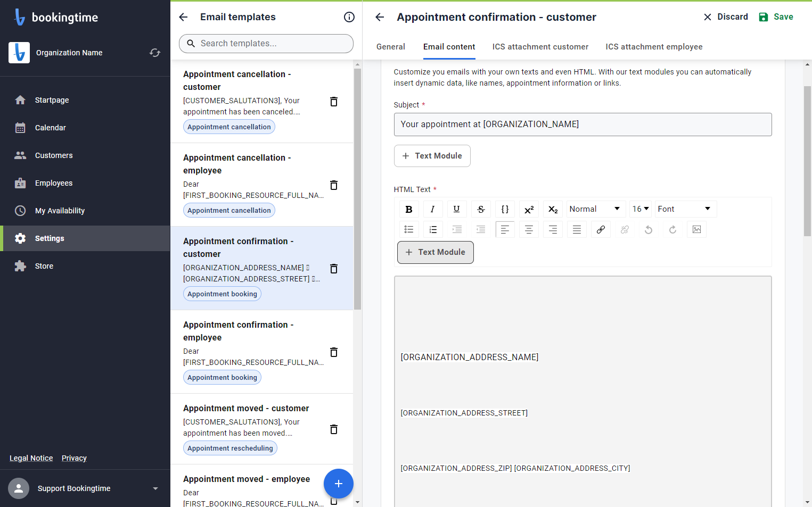Insert image icon in toolbar

[696, 229]
